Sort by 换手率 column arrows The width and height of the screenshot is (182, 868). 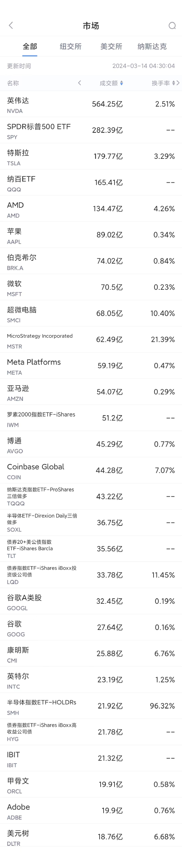(x=174, y=83)
